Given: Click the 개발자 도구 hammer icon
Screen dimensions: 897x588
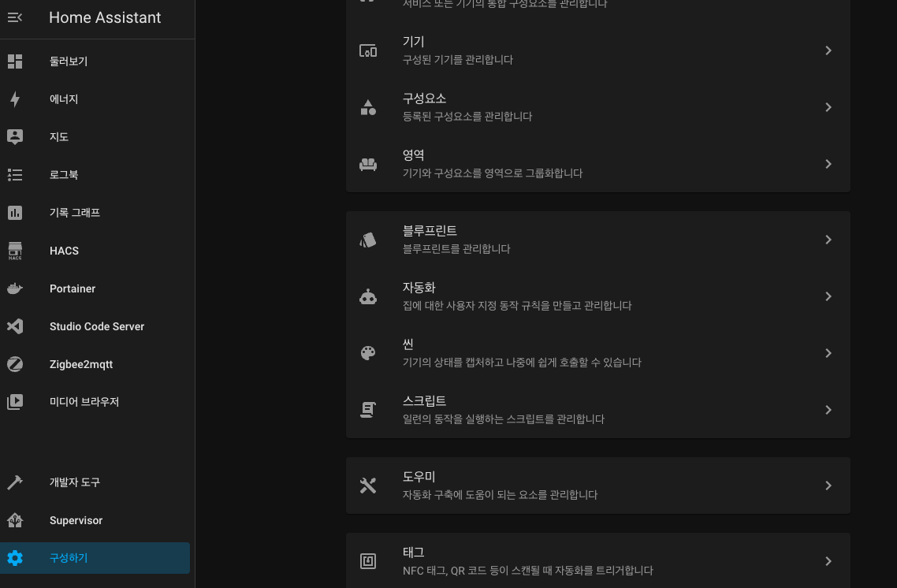Looking at the screenshot, I should [x=15, y=482].
